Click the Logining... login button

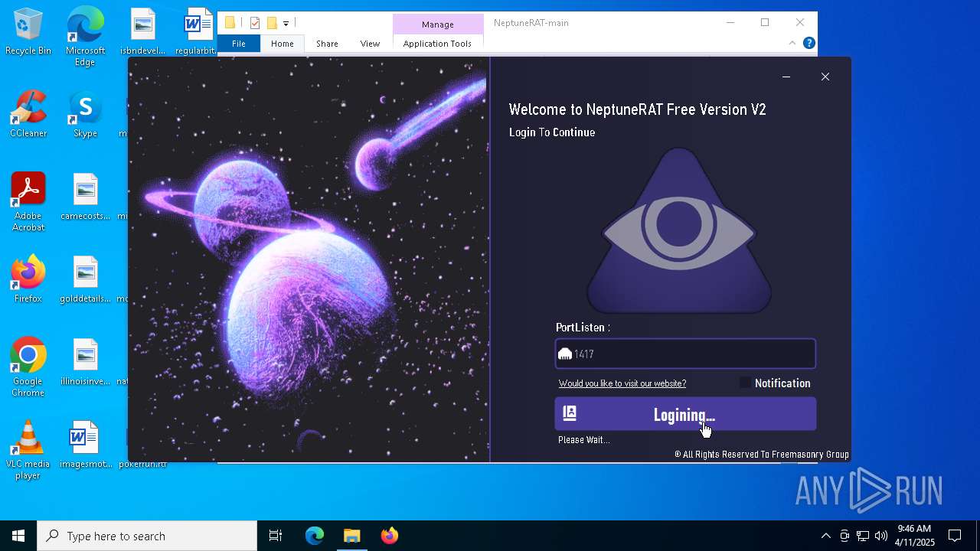[x=685, y=414]
